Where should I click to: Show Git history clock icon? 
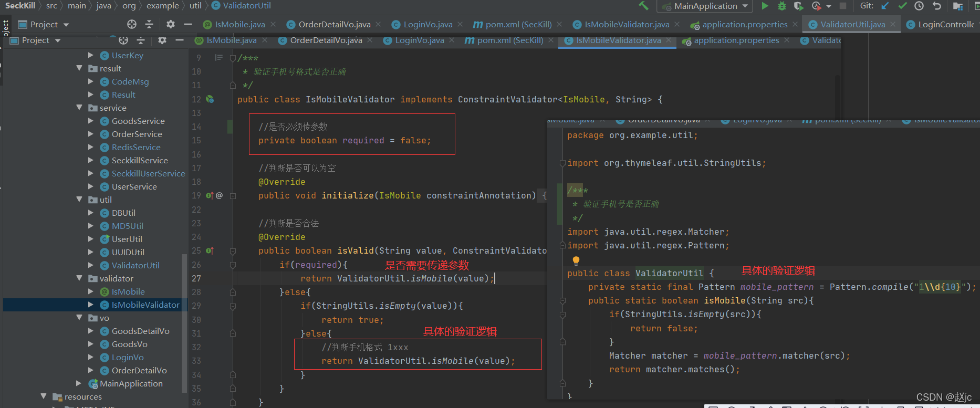click(919, 6)
